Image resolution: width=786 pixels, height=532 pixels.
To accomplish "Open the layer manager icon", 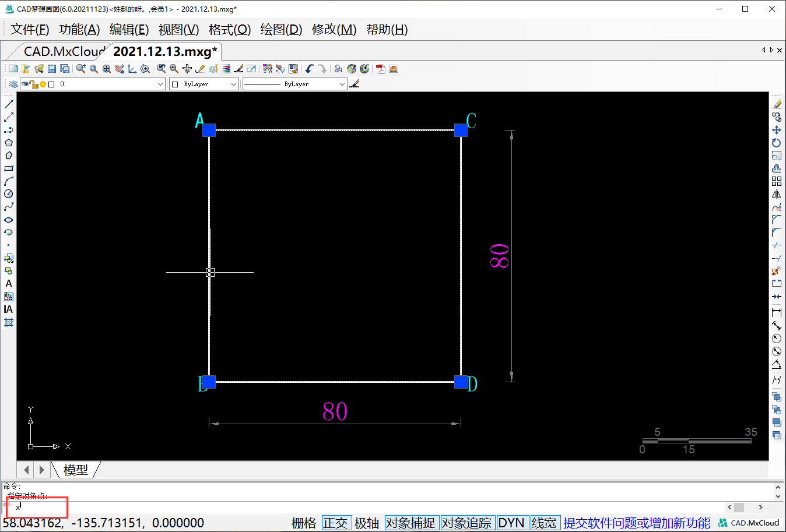I will point(13,84).
